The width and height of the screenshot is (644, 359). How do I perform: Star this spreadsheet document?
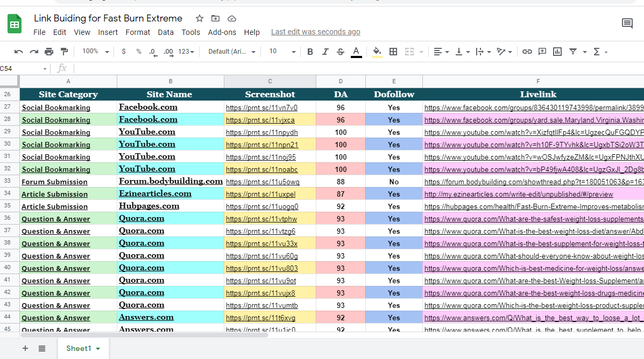pyautogui.click(x=200, y=18)
